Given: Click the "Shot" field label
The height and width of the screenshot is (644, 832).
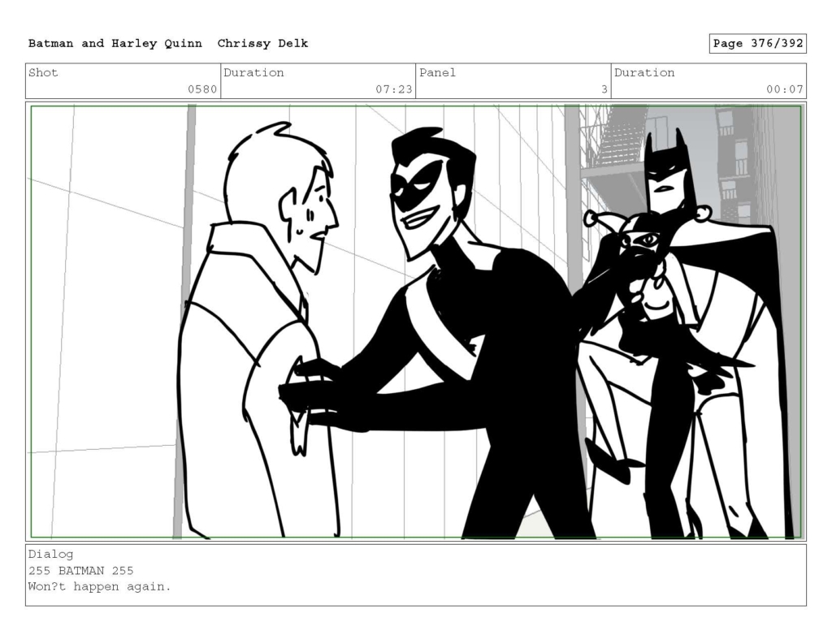Looking at the screenshot, I should tap(43, 72).
